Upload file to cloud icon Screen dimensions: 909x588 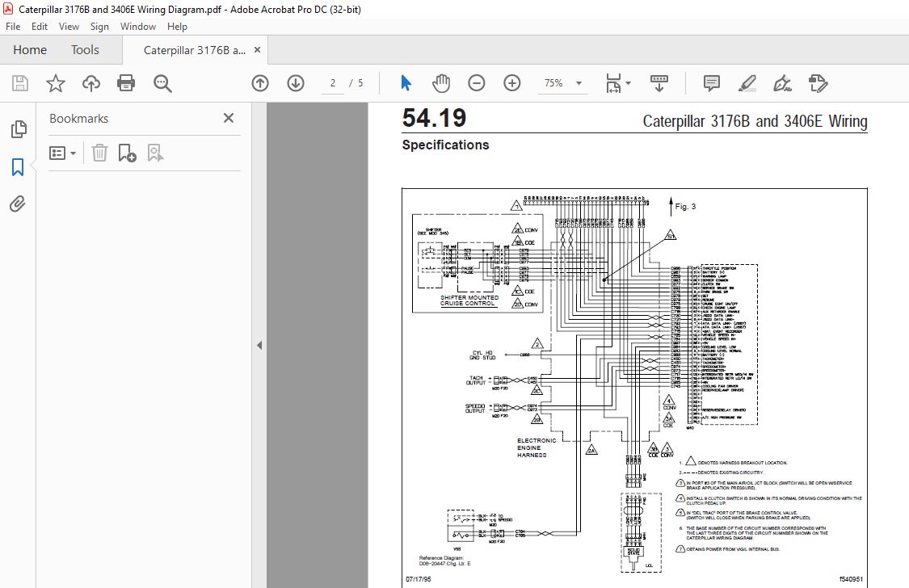click(91, 83)
